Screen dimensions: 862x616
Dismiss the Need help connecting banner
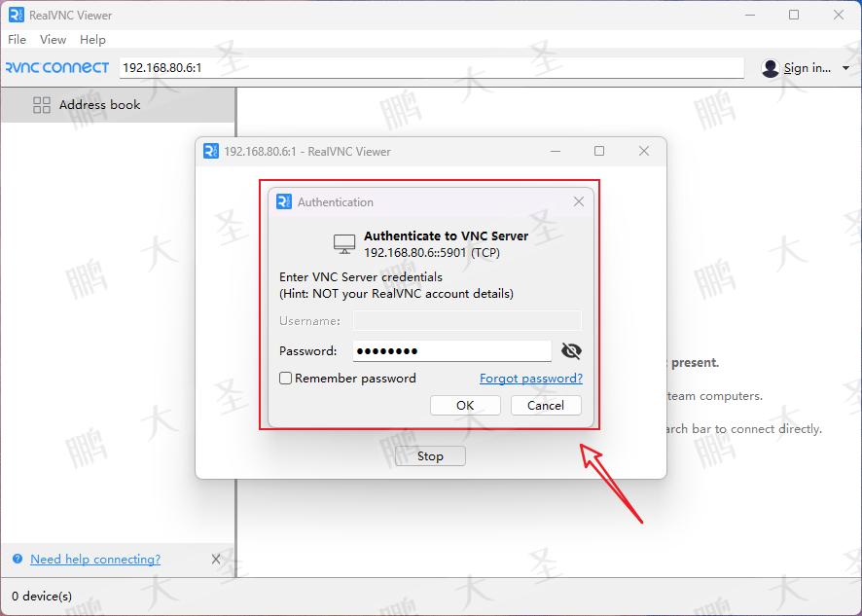point(216,560)
